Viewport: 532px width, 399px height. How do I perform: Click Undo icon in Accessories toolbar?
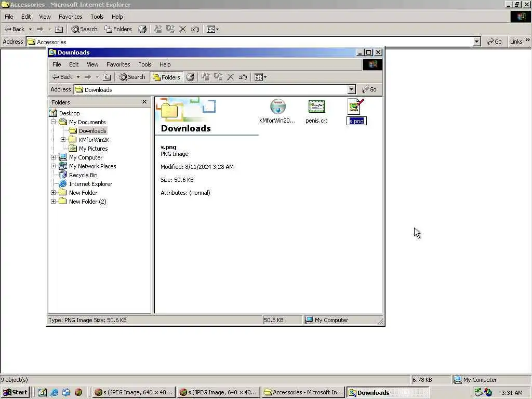point(195,29)
